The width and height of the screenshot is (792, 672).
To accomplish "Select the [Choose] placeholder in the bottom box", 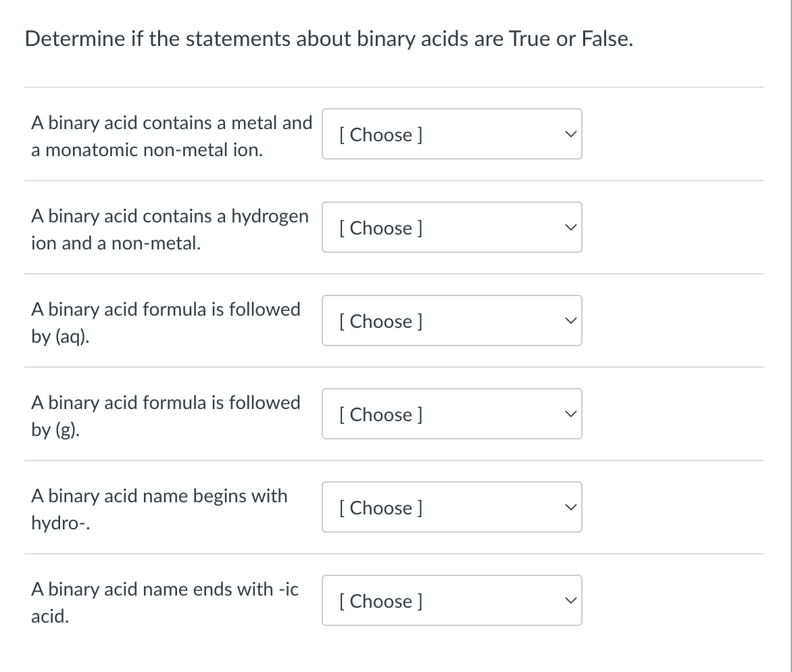I will (x=380, y=601).
